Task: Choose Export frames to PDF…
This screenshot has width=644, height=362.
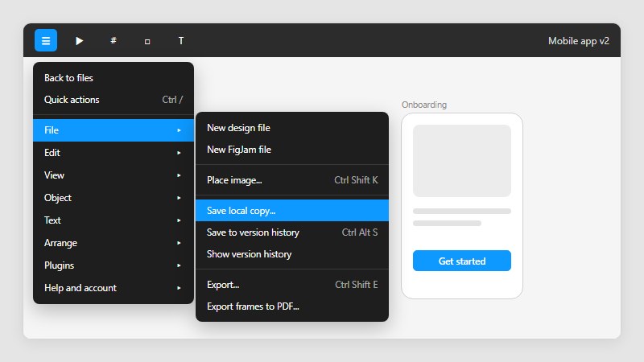Action: [292, 306]
